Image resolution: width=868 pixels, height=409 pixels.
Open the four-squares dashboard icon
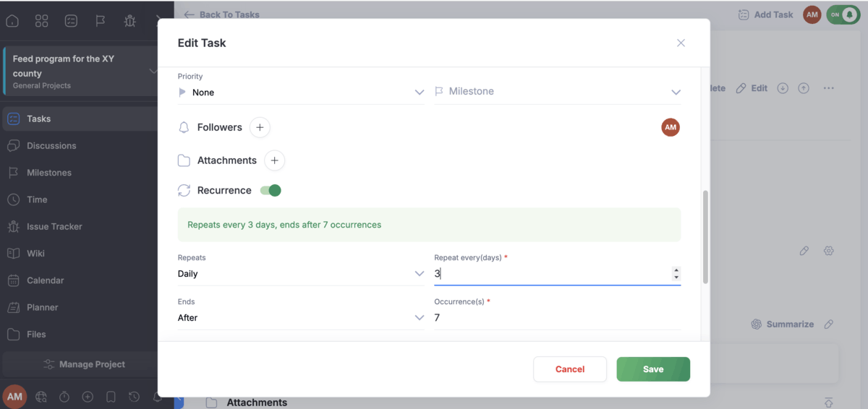tap(42, 21)
